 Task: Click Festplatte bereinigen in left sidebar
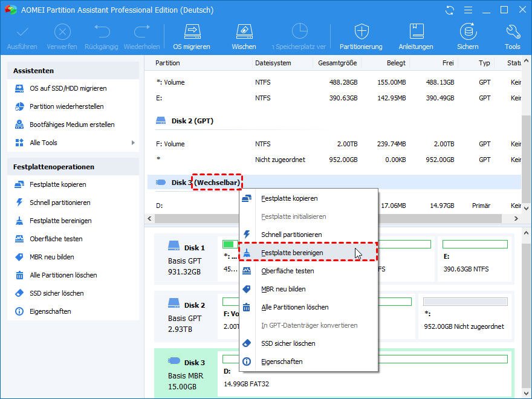60,221
